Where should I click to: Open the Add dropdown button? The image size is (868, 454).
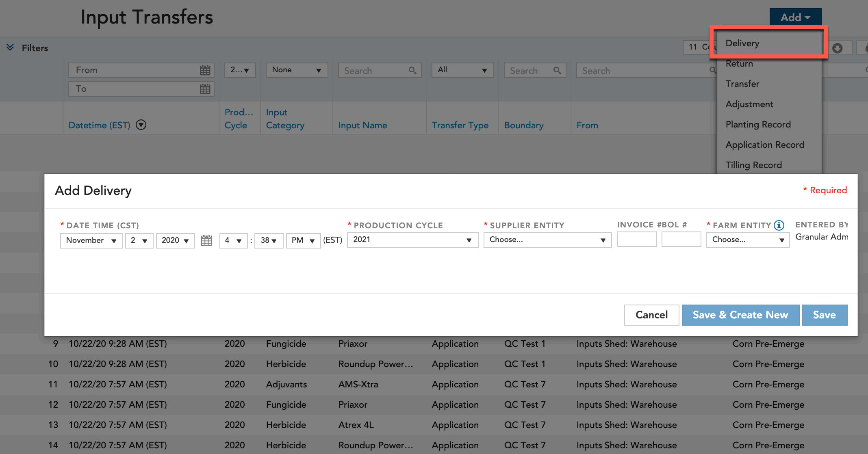tap(795, 17)
